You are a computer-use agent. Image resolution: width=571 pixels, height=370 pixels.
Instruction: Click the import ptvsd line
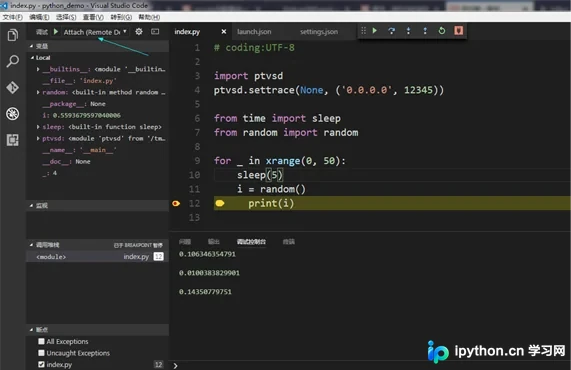248,76
